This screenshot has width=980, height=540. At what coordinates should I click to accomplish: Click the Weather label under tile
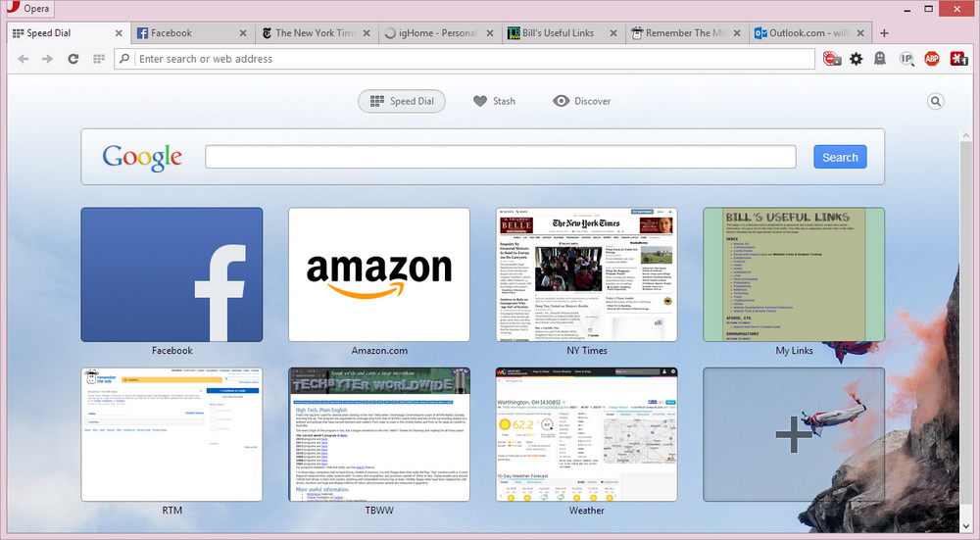pyautogui.click(x=587, y=511)
